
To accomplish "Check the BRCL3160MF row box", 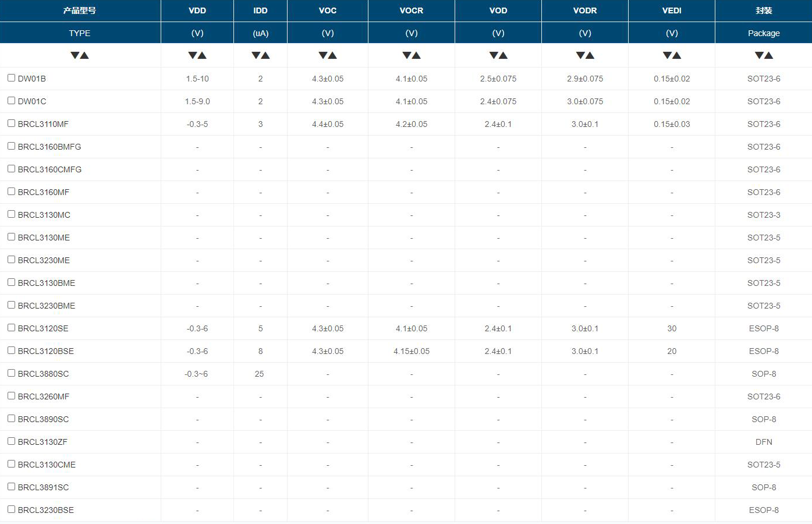I will coord(11,191).
